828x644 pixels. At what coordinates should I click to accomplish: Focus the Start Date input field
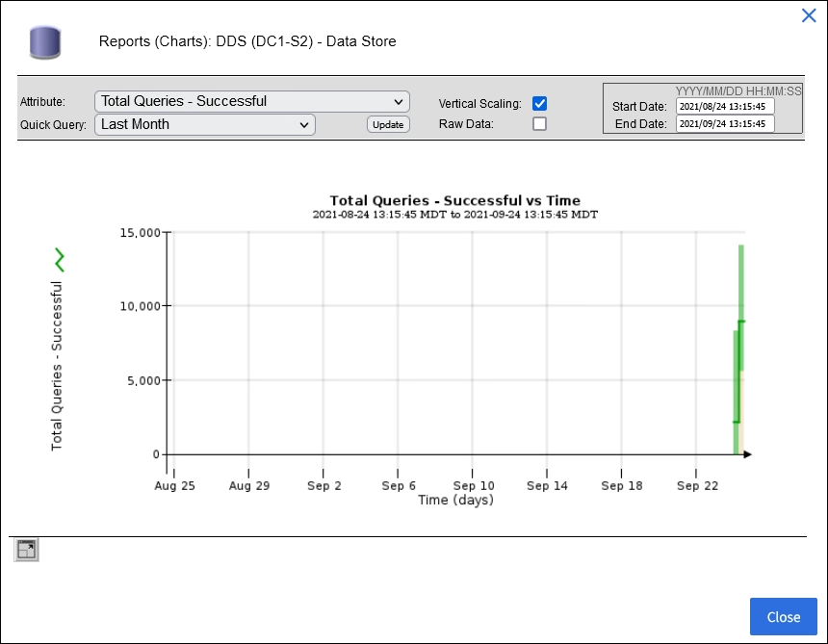724,107
